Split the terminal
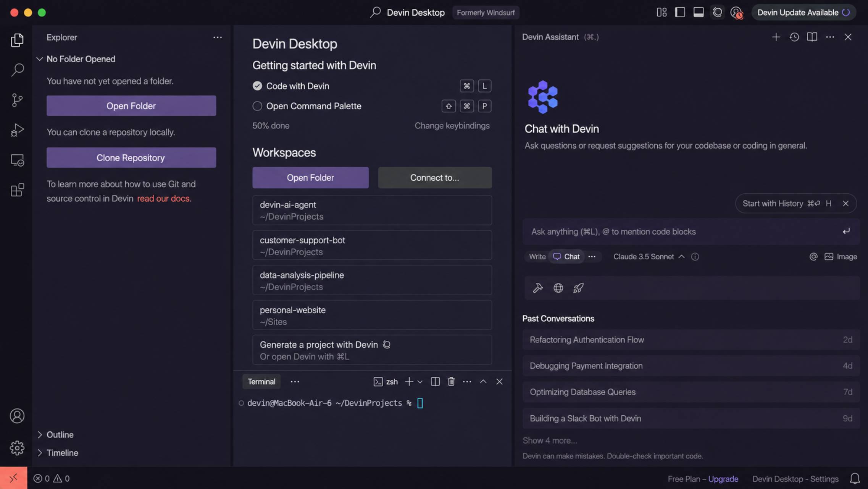 435,382
